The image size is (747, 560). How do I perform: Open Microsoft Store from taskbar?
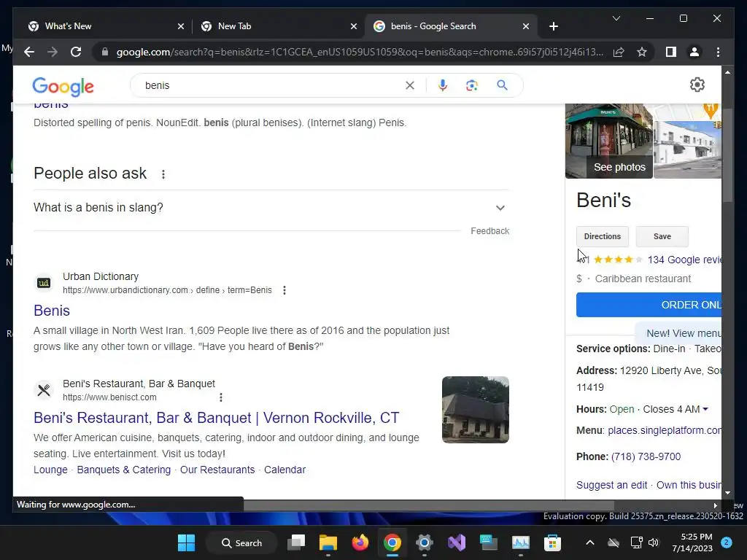tap(553, 542)
